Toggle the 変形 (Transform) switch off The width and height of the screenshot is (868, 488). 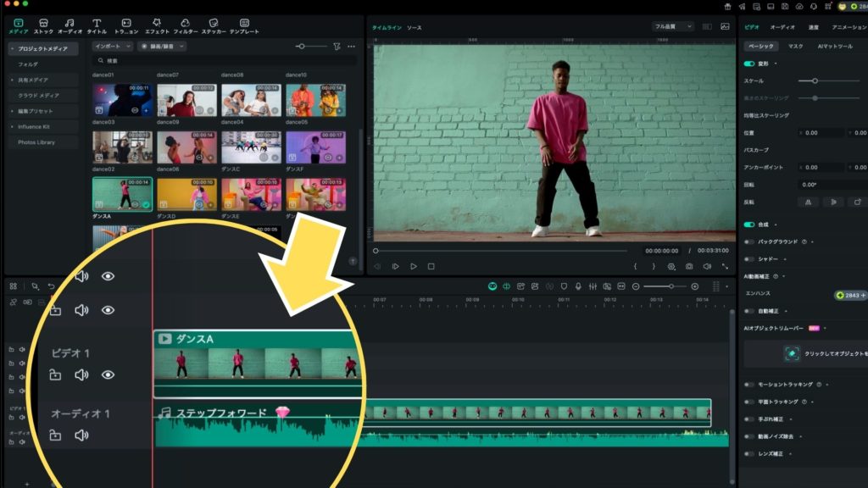(749, 64)
